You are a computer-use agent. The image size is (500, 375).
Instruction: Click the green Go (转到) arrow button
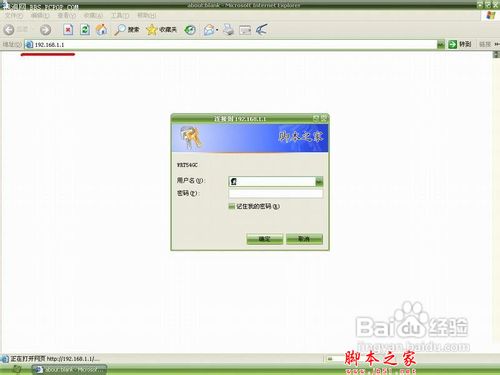pyautogui.click(x=460, y=44)
